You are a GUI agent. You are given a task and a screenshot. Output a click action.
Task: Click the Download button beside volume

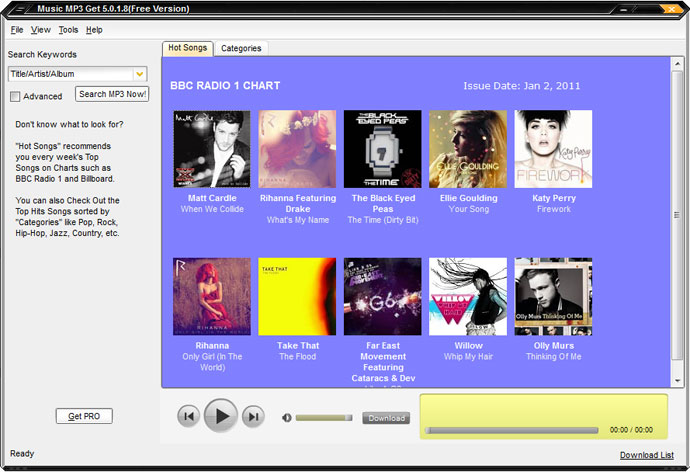point(386,418)
